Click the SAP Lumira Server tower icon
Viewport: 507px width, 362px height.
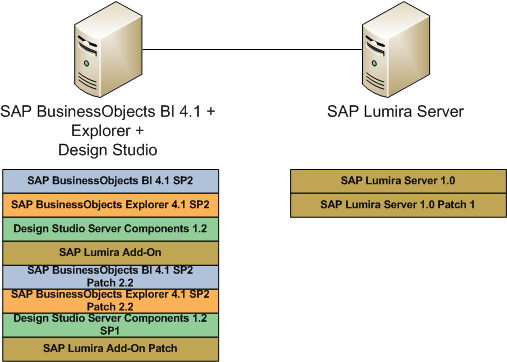click(396, 49)
